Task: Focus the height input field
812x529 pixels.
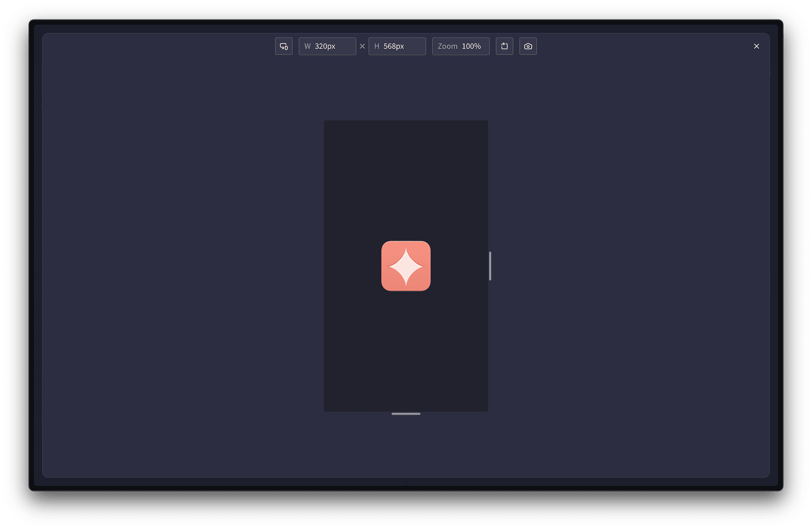Action: (x=403, y=46)
